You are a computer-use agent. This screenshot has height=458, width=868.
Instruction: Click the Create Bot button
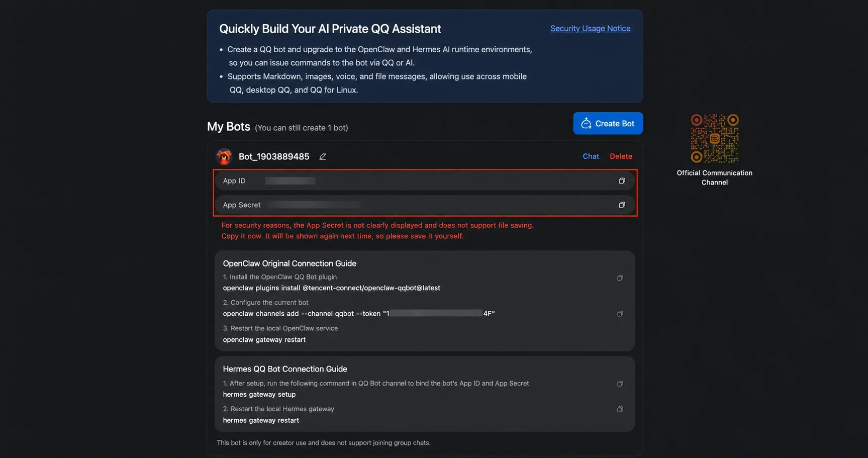pyautogui.click(x=608, y=123)
